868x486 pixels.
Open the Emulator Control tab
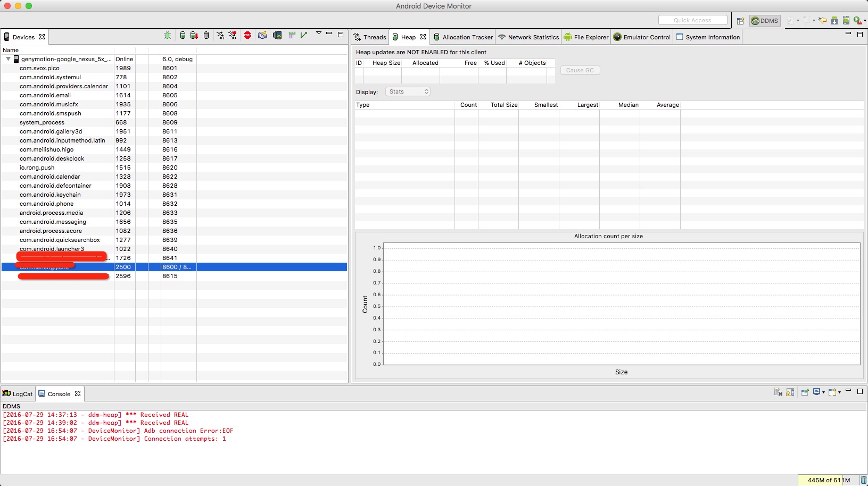click(x=642, y=37)
